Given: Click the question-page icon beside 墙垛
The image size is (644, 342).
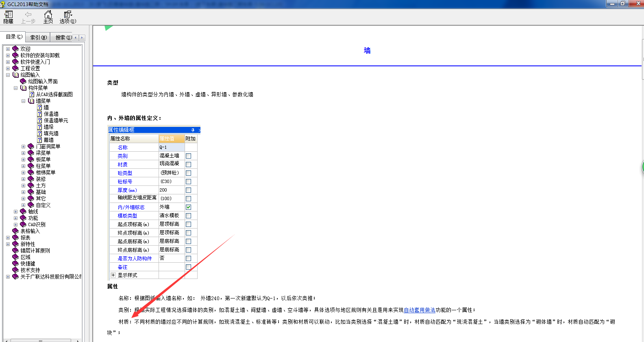Looking at the screenshot, I should (x=39, y=127).
